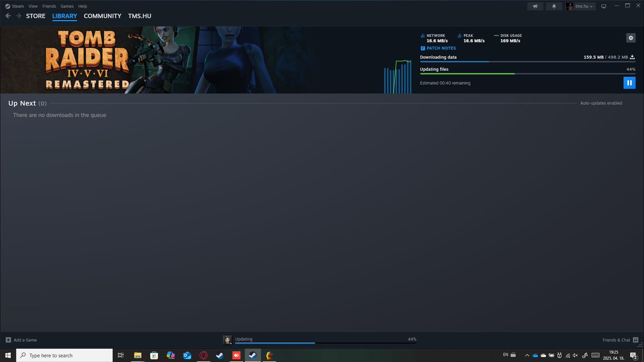Open the PATCH NOTES link
644x362 pixels.
[438, 48]
